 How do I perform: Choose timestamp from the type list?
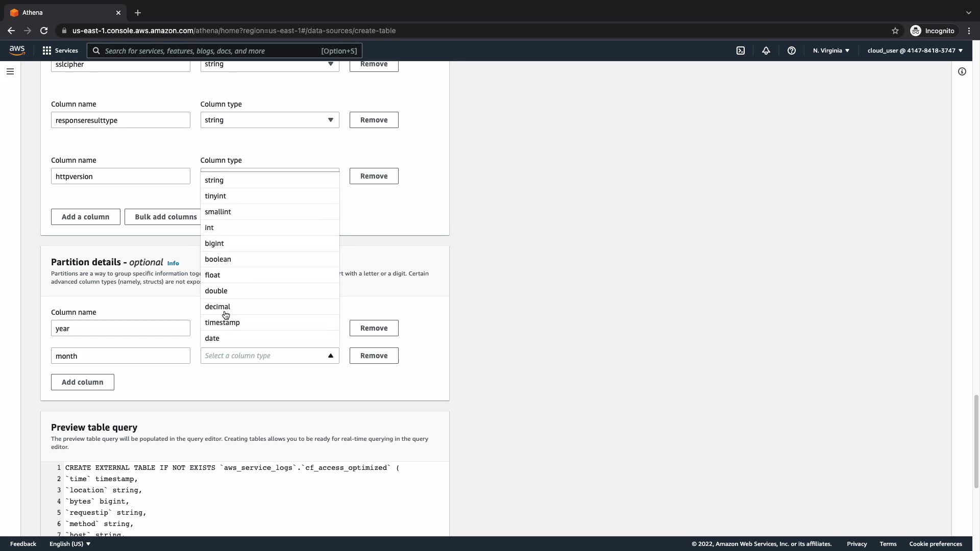pyautogui.click(x=223, y=322)
